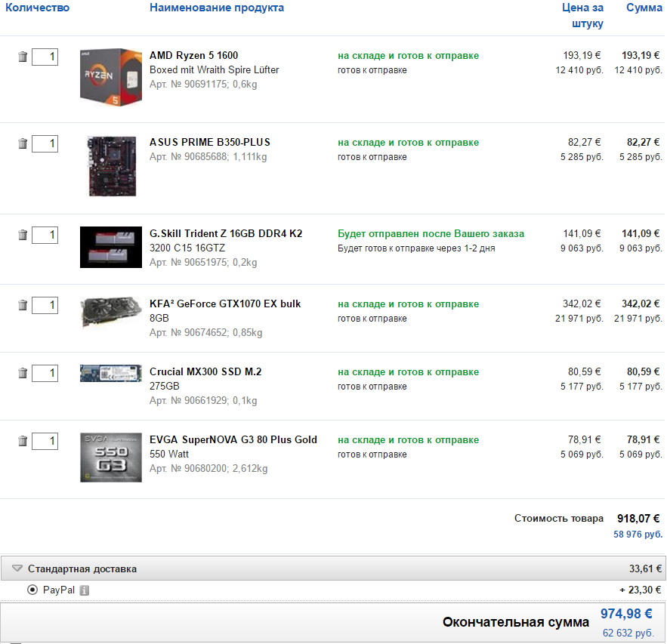Viewport: 667px width, 644px height.
Task: Click trash icon for G.Skill Trident Z row
Action: point(23,235)
